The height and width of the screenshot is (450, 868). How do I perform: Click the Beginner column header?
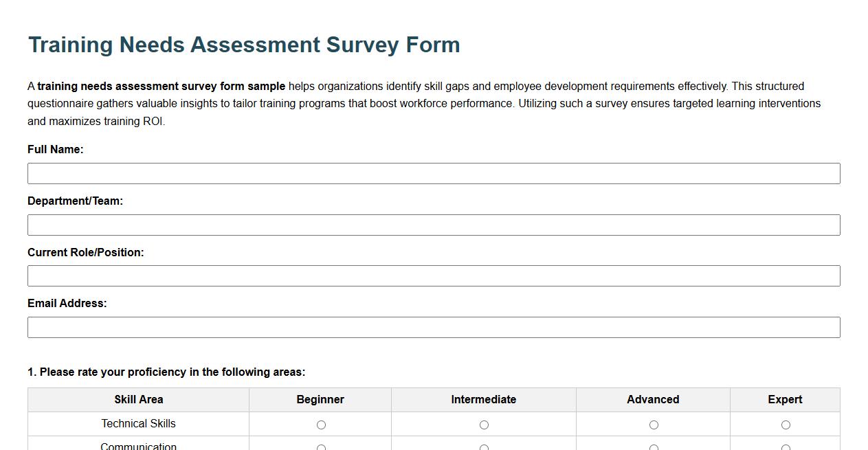click(321, 399)
